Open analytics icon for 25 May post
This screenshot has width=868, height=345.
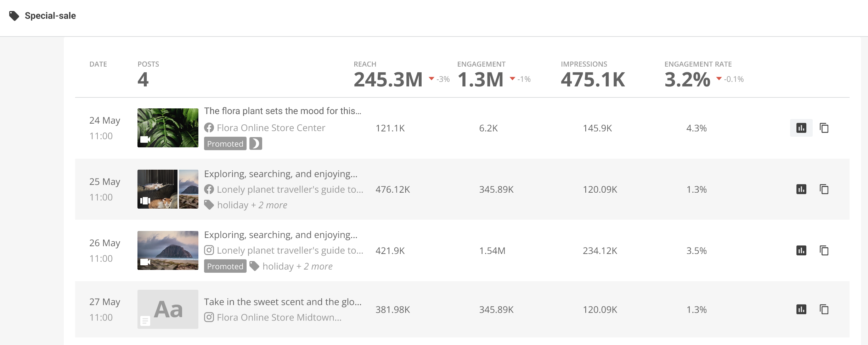[801, 189]
